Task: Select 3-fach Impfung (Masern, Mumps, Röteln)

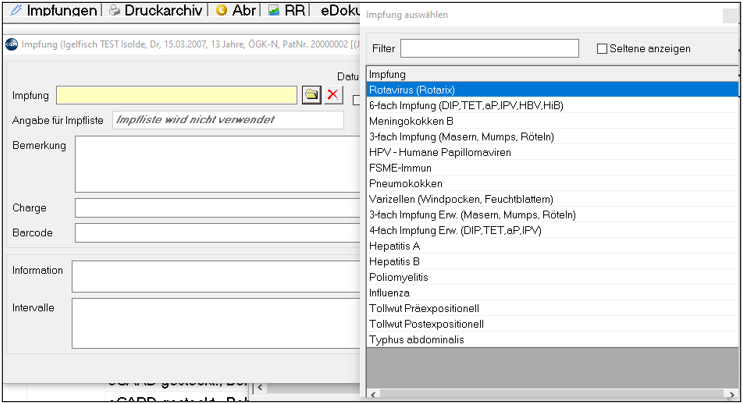Action: (x=553, y=136)
